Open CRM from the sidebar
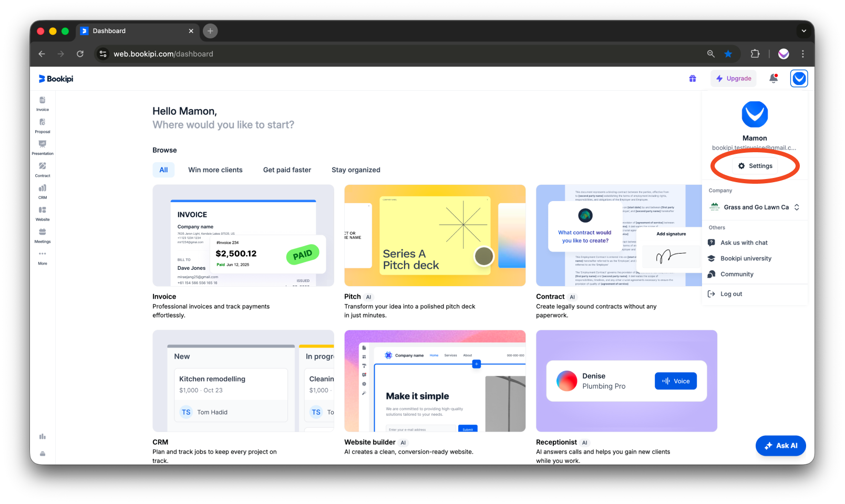This screenshot has height=504, width=845. click(43, 192)
